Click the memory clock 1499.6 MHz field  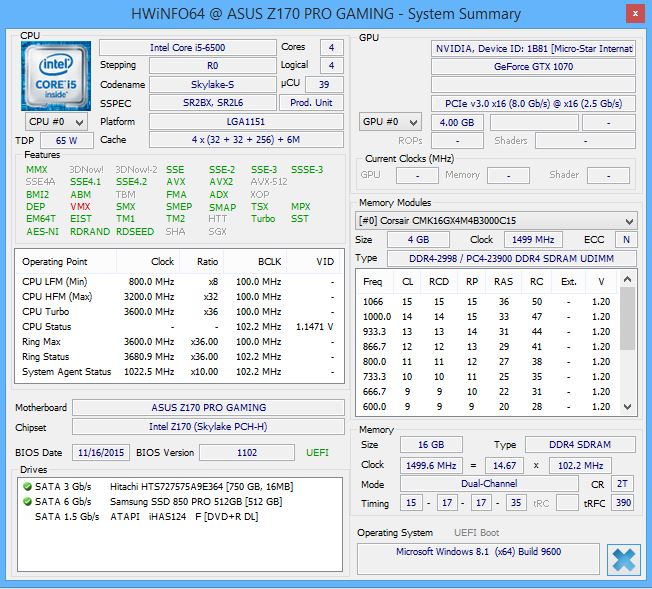431,465
